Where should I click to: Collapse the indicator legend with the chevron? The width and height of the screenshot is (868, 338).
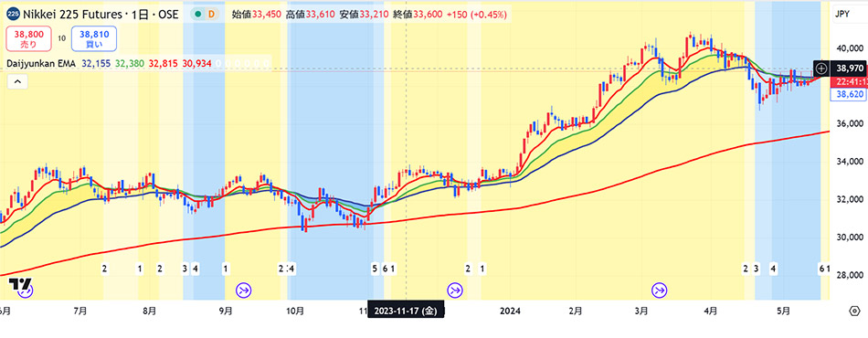click(17, 82)
